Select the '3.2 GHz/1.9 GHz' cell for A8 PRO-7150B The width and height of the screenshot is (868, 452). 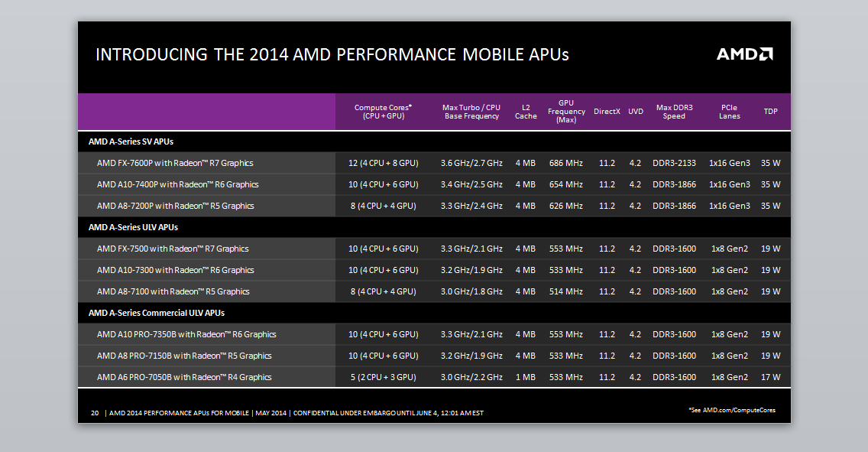tap(471, 356)
